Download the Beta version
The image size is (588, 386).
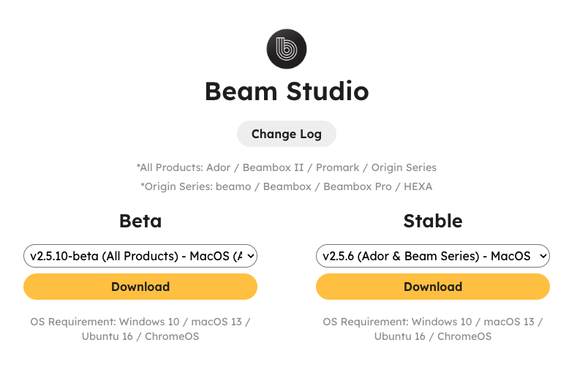(x=140, y=287)
